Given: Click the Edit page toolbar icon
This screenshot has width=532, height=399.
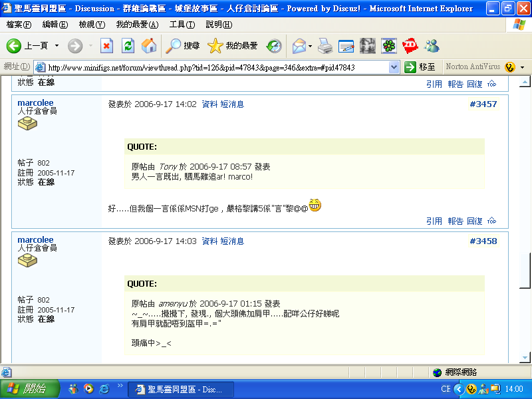Looking at the screenshot, I should [346, 46].
